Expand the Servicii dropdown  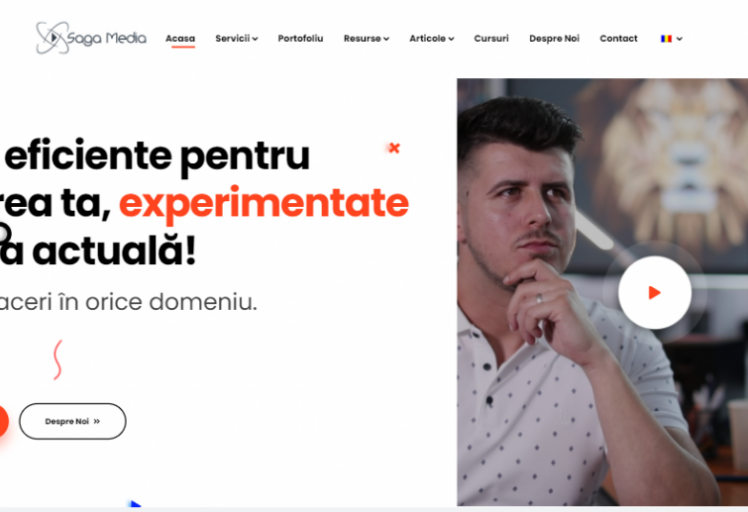[236, 38]
